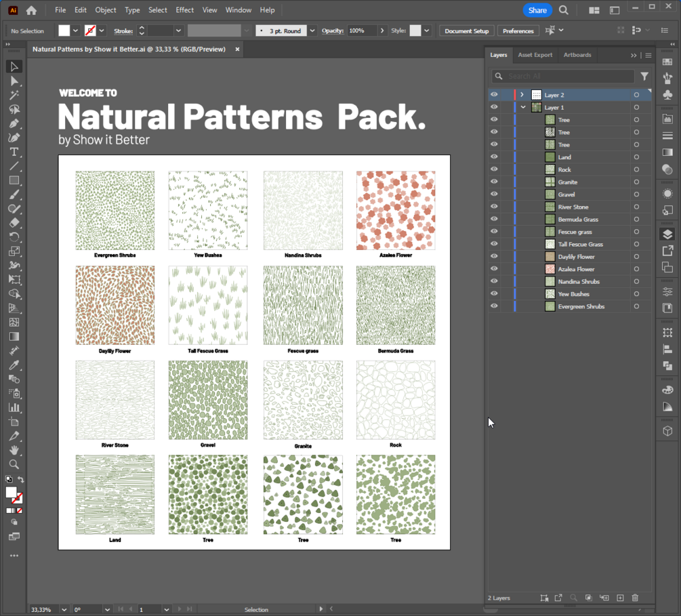
Task: Toggle visibility of Layer 2
Action: tap(494, 95)
